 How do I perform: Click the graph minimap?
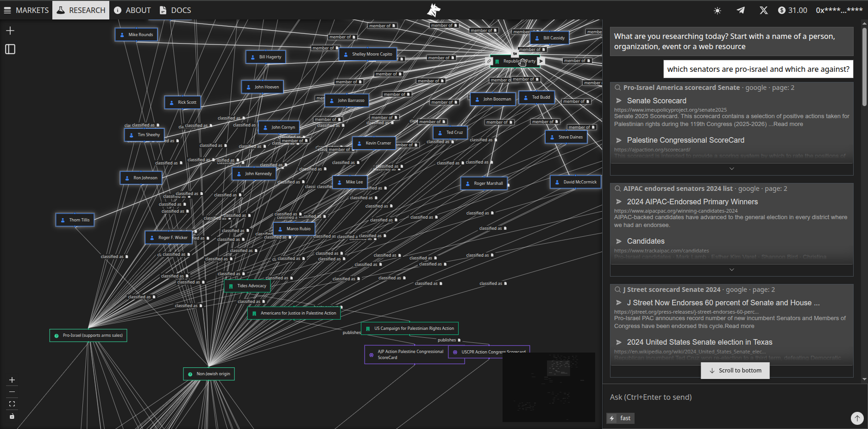point(548,387)
